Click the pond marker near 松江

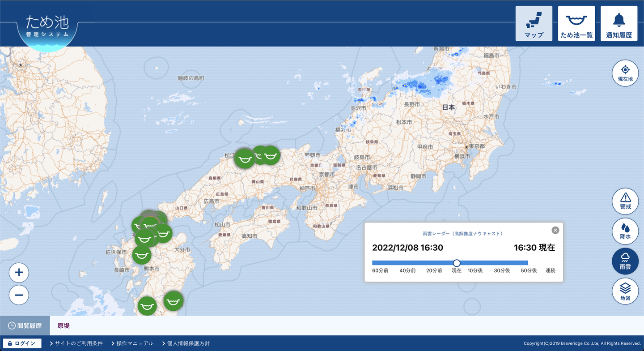point(244,158)
